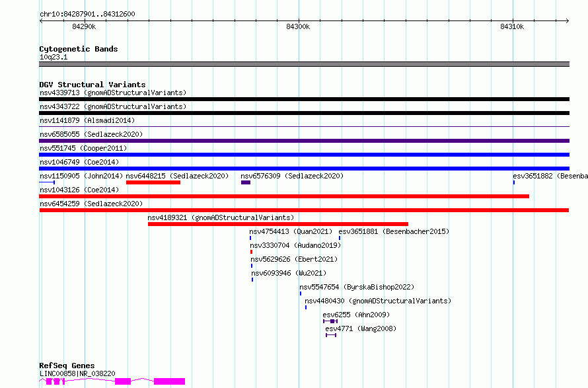Click the DGV Structural Variants track title
Screen dimensions: 588x388
click(x=92, y=85)
